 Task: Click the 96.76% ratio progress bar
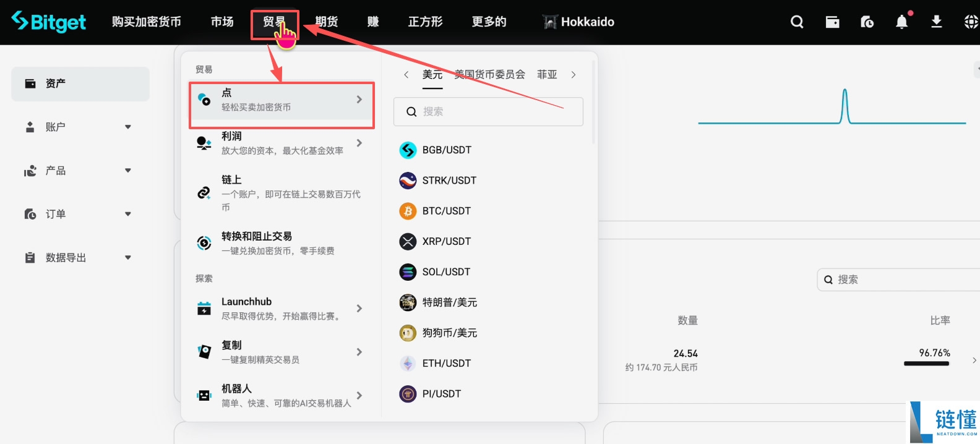pos(926,364)
